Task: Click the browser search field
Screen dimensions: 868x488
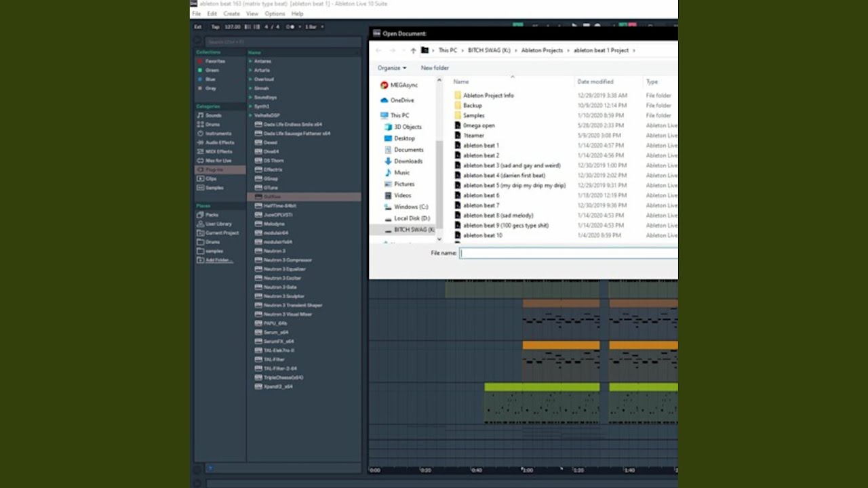Action: 283,42
